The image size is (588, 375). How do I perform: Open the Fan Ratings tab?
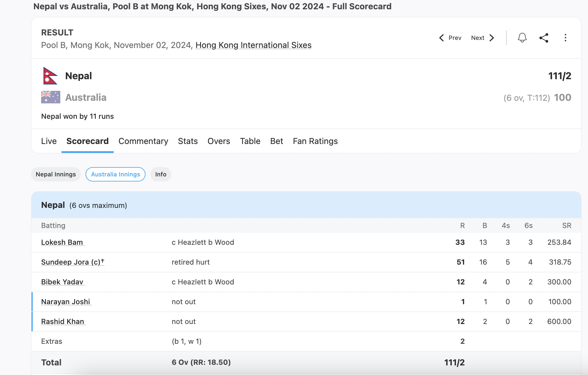point(315,141)
